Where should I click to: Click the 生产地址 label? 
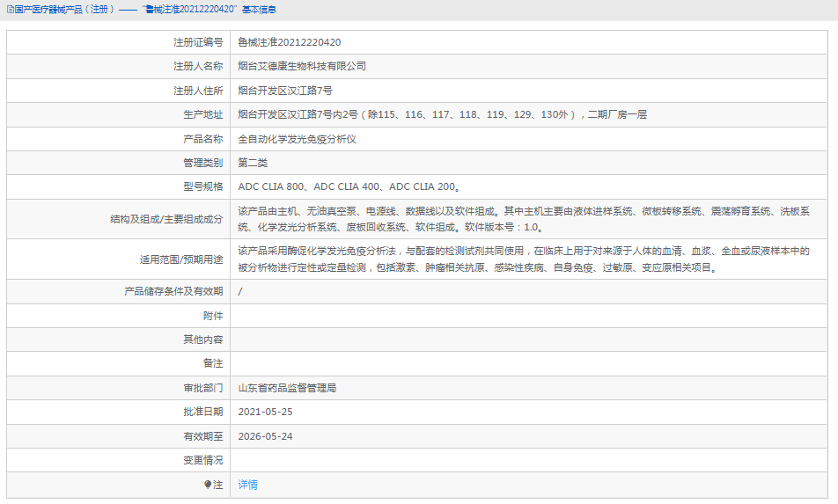[x=202, y=114]
